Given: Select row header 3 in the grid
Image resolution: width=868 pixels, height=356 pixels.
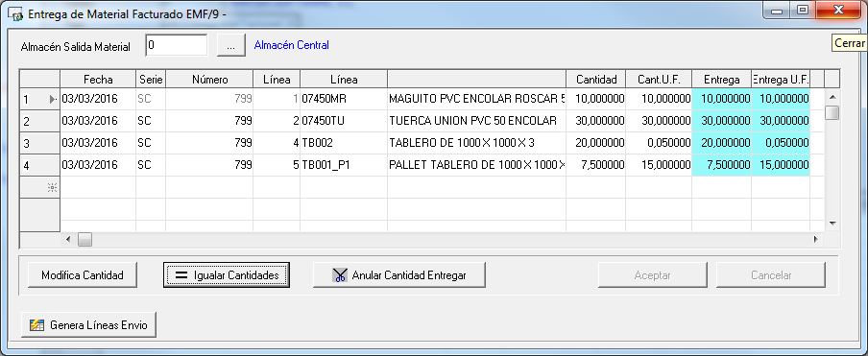Looking at the screenshot, I should click(40, 143).
